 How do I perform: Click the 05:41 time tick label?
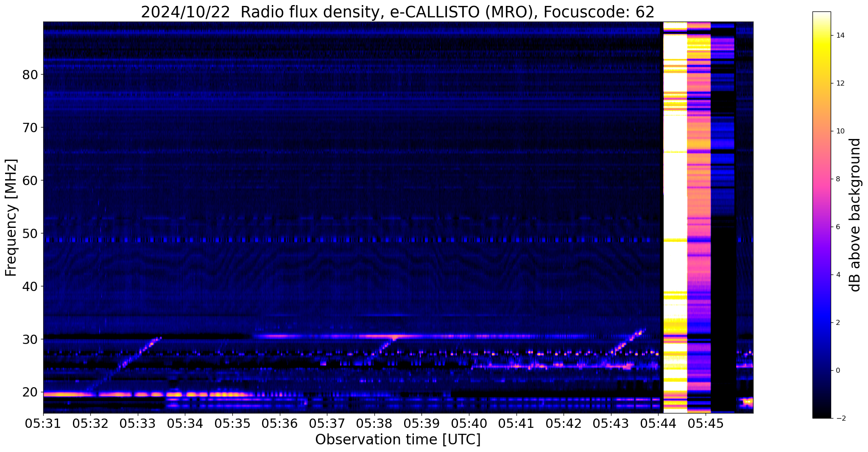[x=516, y=424]
